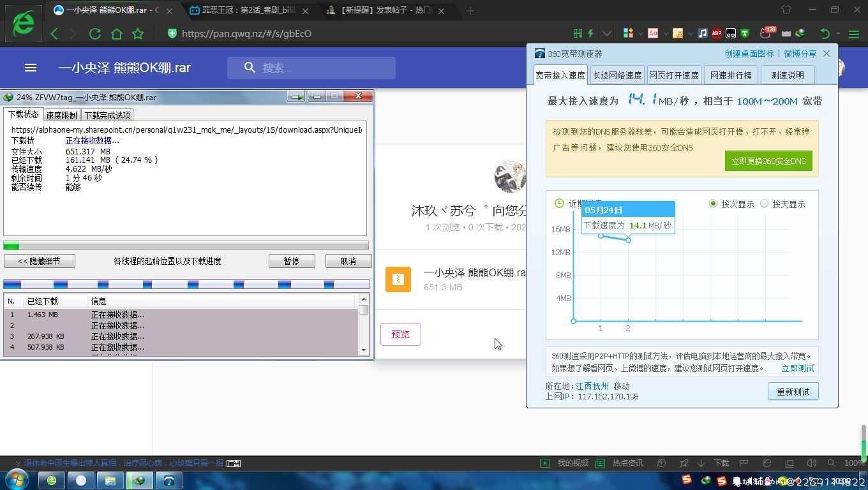Open the 测速说明 tab
868x490 pixels.
788,75
